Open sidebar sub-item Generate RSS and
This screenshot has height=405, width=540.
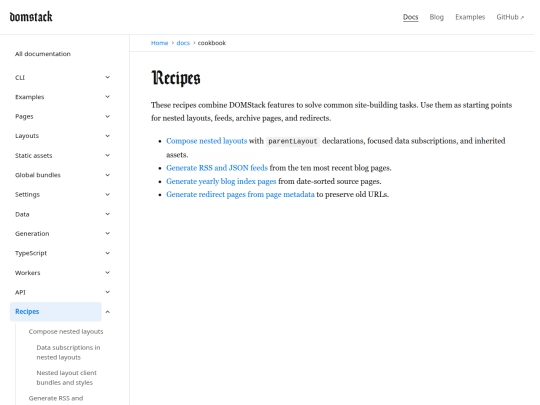click(56, 398)
